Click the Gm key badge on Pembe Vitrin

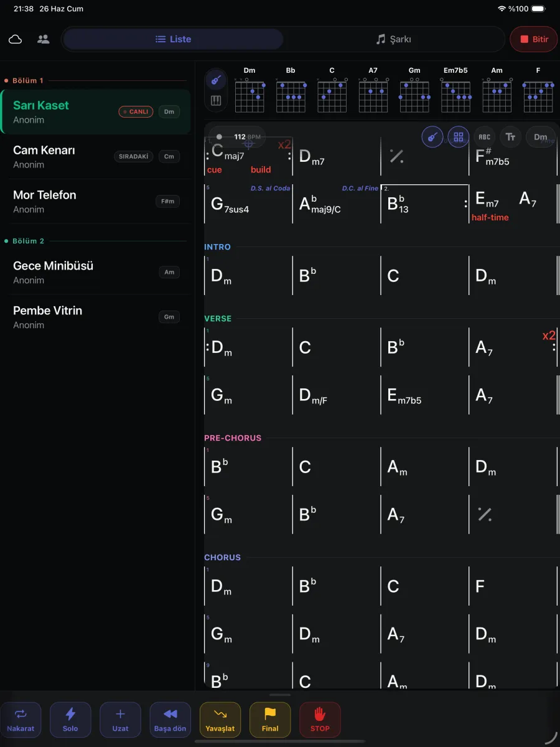[169, 317]
